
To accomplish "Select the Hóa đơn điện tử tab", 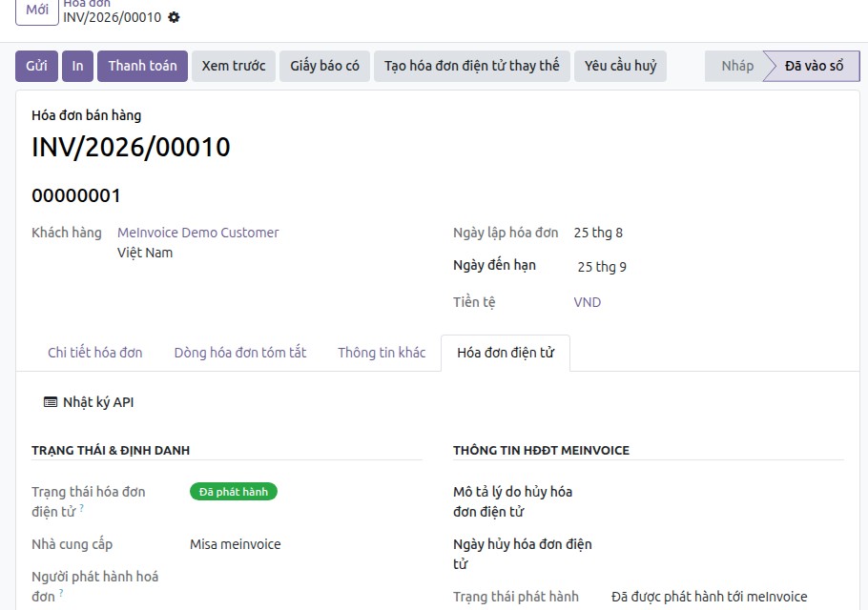I will coord(506,353).
